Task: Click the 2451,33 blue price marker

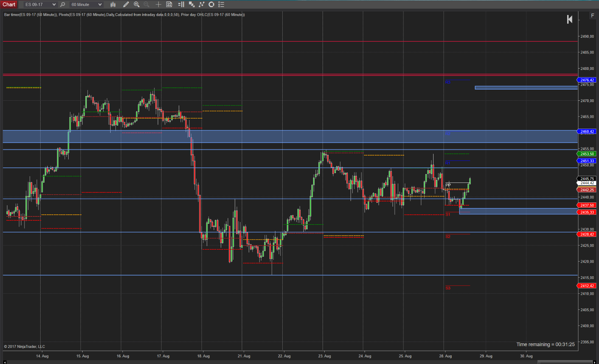Action: coord(586,161)
